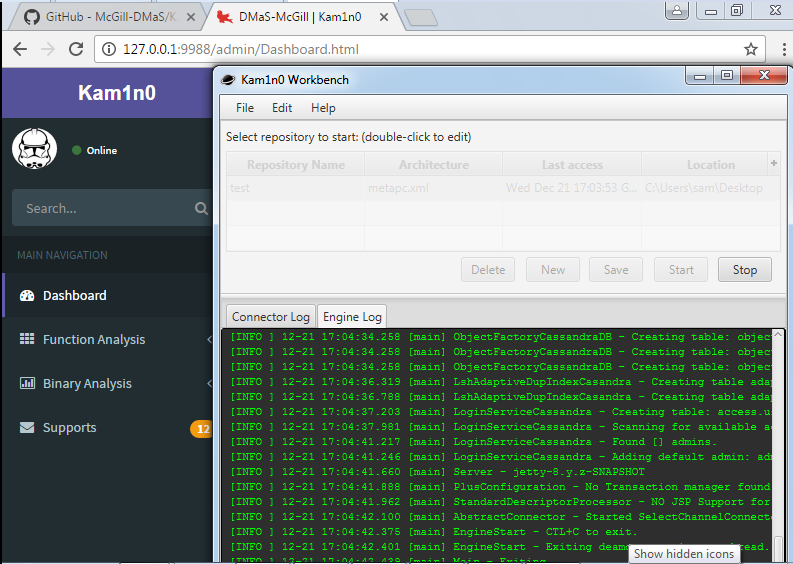
Task: Select the 'test' repository row
Action: [x=503, y=188]
